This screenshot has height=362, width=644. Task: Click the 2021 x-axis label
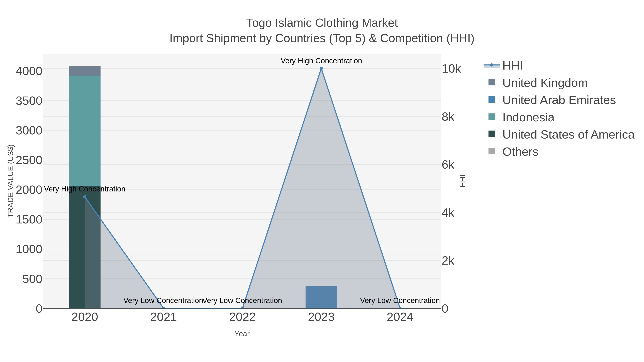click(x=164, y=317)
